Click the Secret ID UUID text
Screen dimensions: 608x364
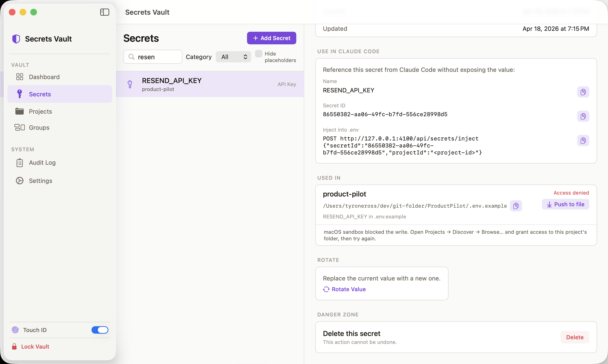tap(385, 114)
